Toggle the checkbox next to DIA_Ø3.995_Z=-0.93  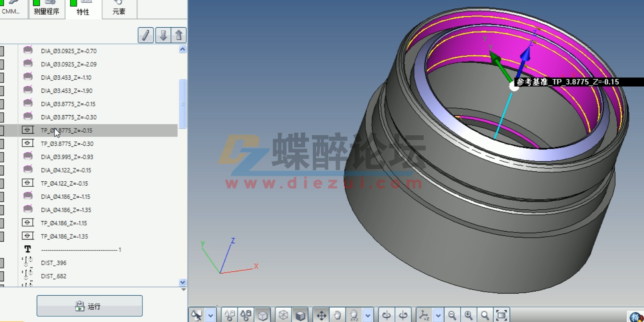click(x=2, y=157)
